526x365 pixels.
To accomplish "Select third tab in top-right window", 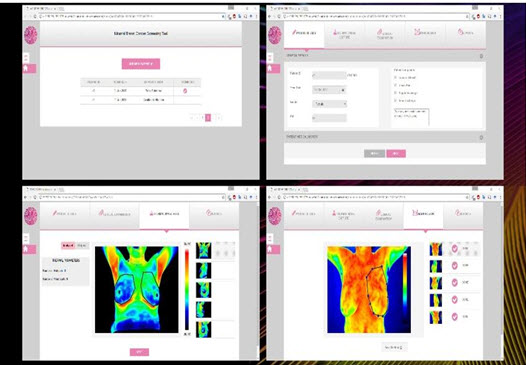I will 385,35.
